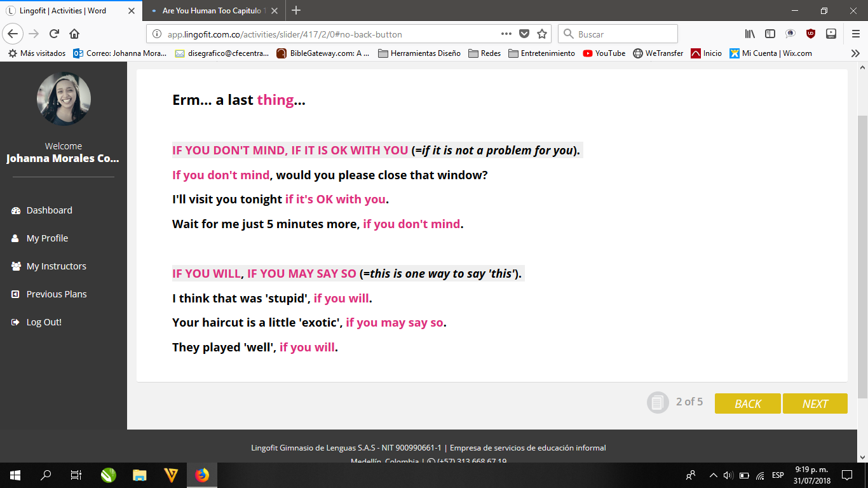Click the Buscar search field
This screenshot has height=488, width=868.
click(623, 34)
